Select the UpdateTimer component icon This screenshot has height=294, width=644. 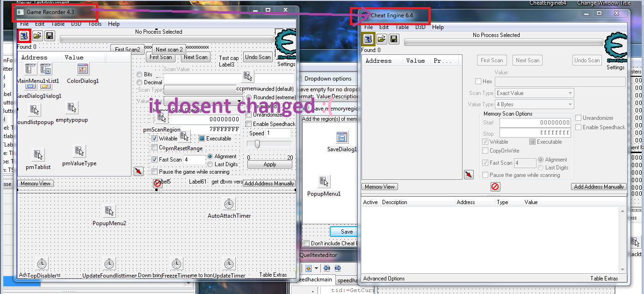(229, 264)
